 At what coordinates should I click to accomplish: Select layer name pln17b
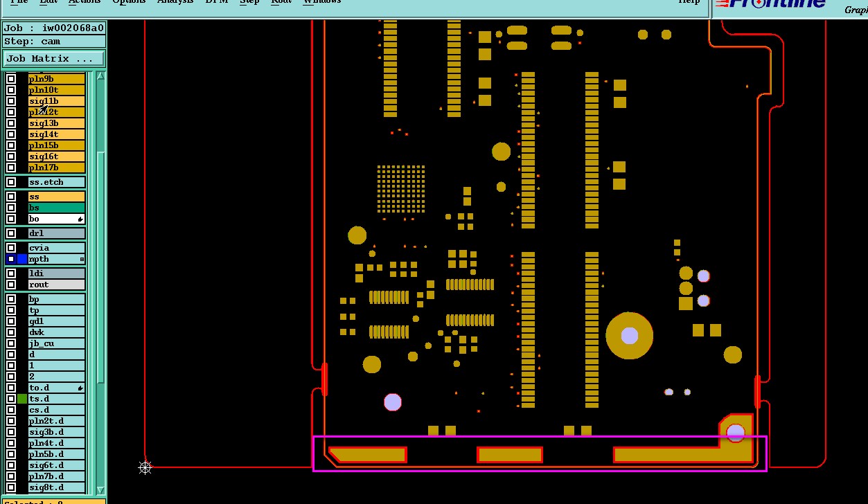click(56, 168)
